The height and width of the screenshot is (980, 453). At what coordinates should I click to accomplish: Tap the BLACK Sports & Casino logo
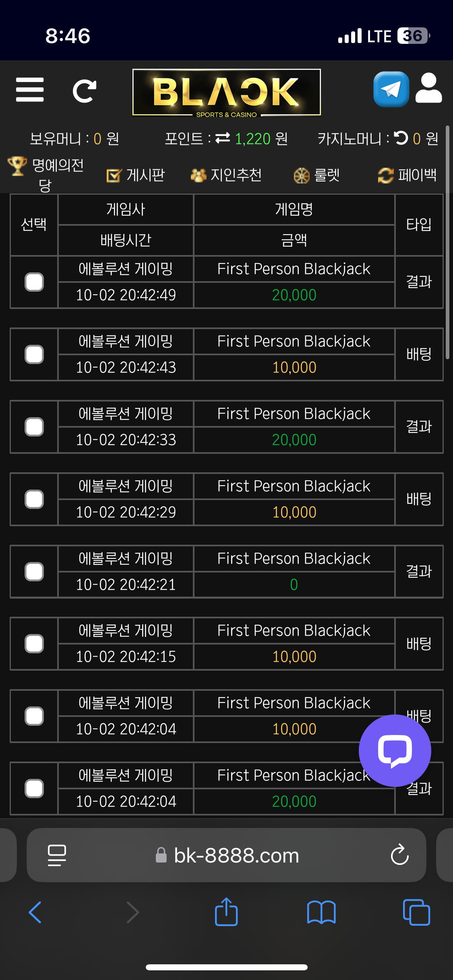pyautogui.click(x=227, y=93)
